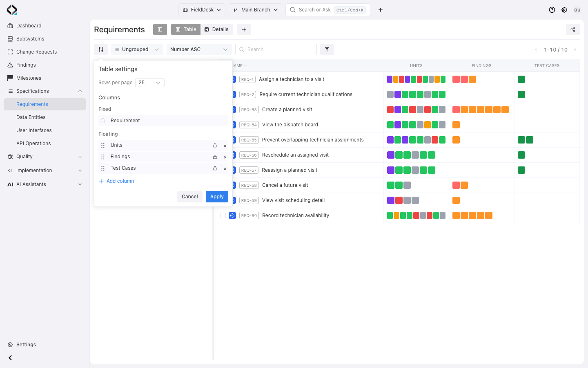The width and height of the screenshot is (588, 368).
Task: Click the REQ-53 id tag
Action: pos(249,110)
